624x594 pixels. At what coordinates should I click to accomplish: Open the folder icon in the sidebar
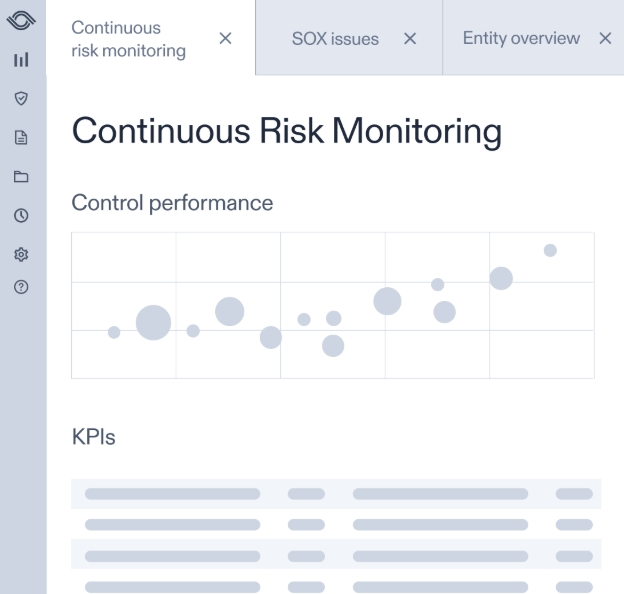(x=21, y=177)
